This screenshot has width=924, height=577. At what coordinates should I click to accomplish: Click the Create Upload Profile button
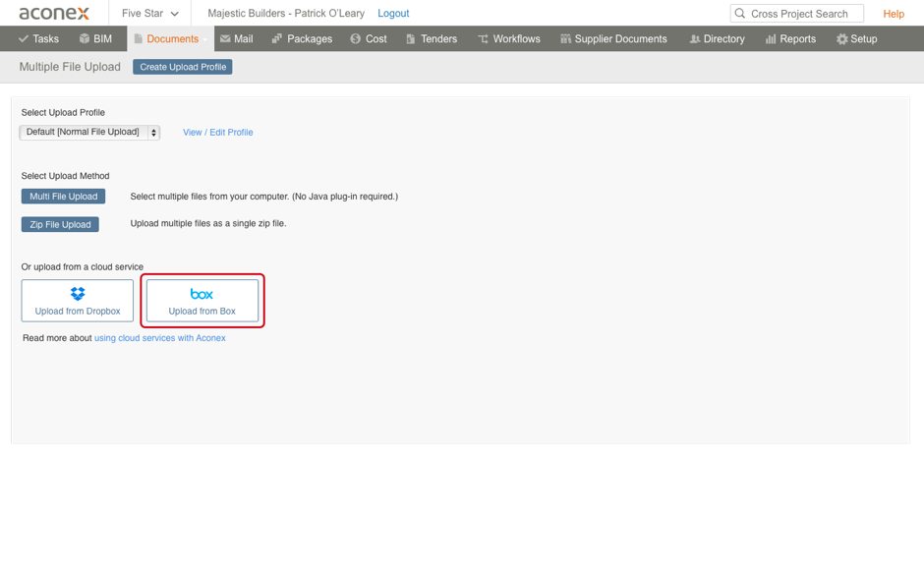[x=183, y=67]
